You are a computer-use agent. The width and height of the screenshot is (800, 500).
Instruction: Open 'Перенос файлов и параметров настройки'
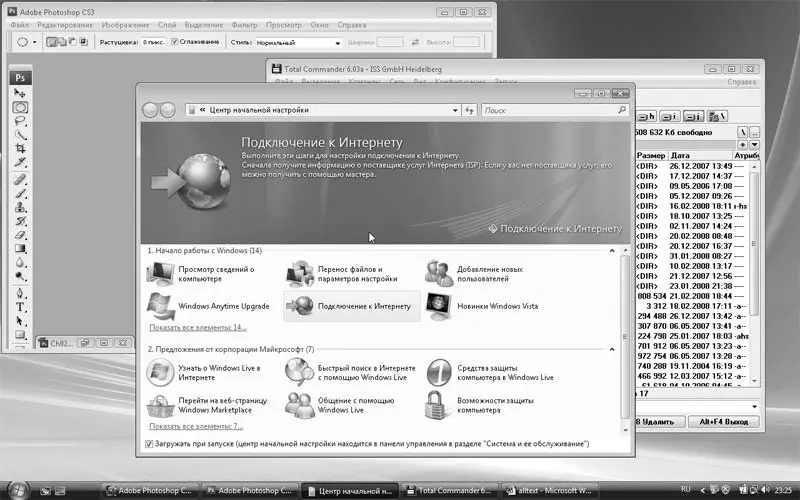(353, 274)
